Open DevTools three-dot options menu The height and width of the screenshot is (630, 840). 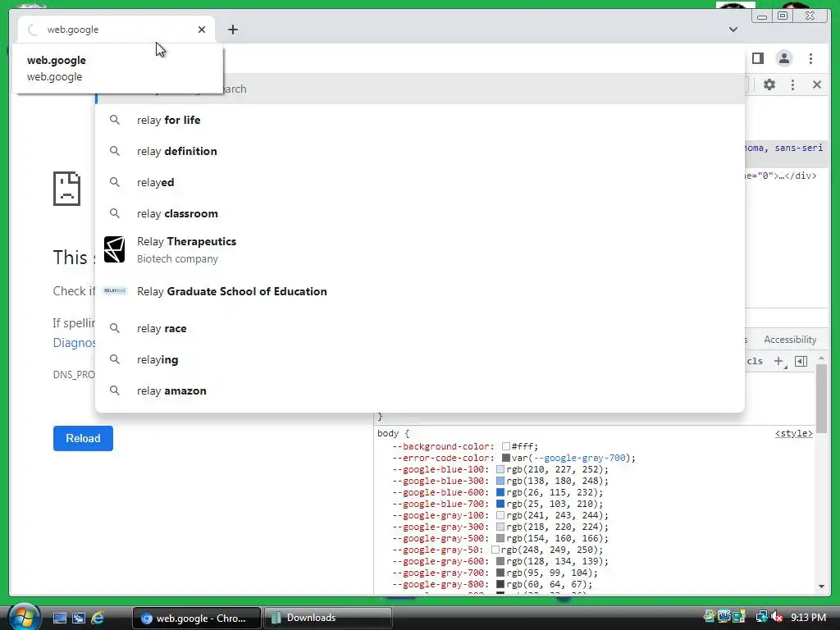coord(793,84)
